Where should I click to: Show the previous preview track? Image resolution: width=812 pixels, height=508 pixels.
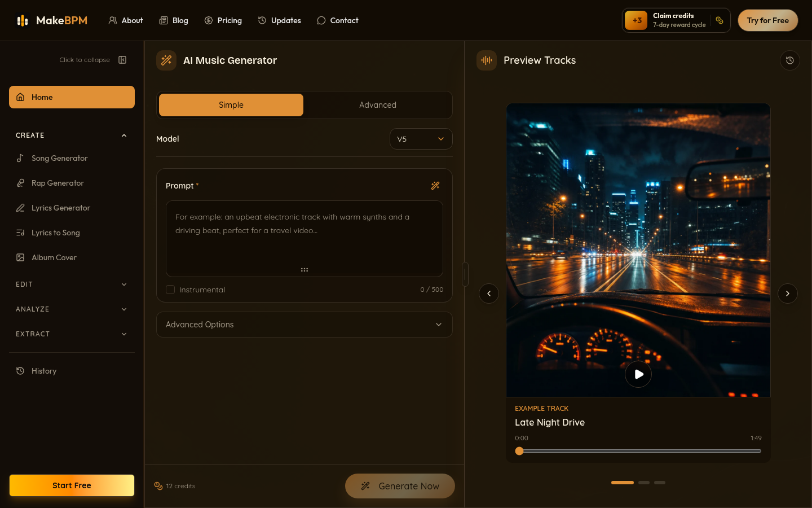[489, 294]
